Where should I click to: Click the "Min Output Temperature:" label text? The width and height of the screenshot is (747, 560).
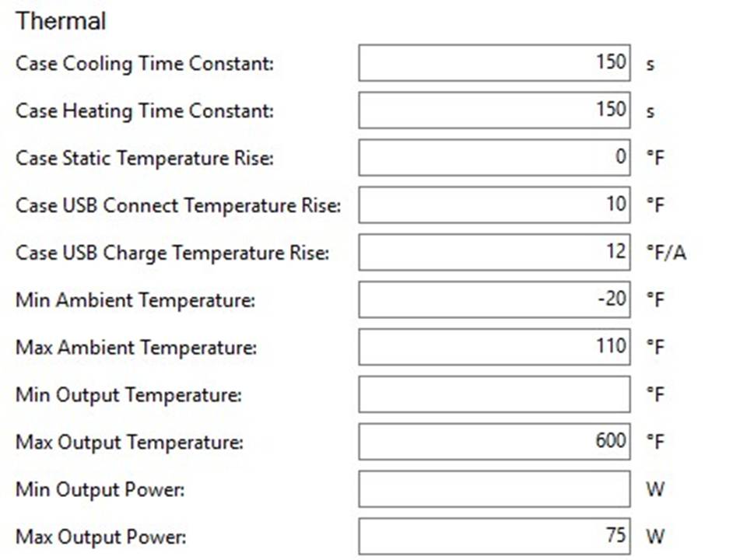click(x=129, y=395)
